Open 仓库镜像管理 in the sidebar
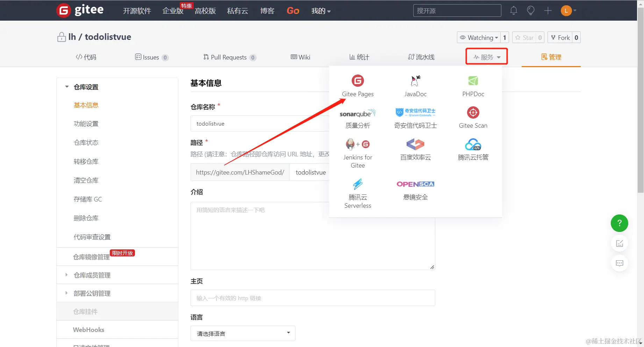644x347 pixels. coord(91,257)
